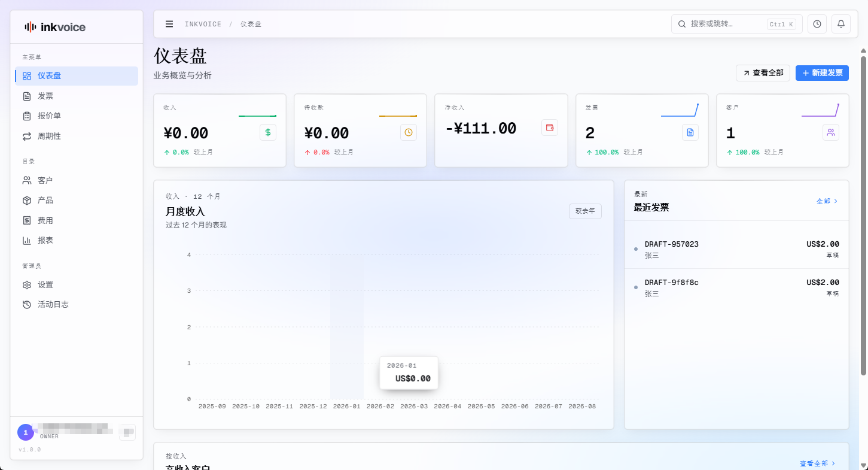868x470 pixels.
Task: Open 设置 sidebar entry
Action: coord(77,284)
